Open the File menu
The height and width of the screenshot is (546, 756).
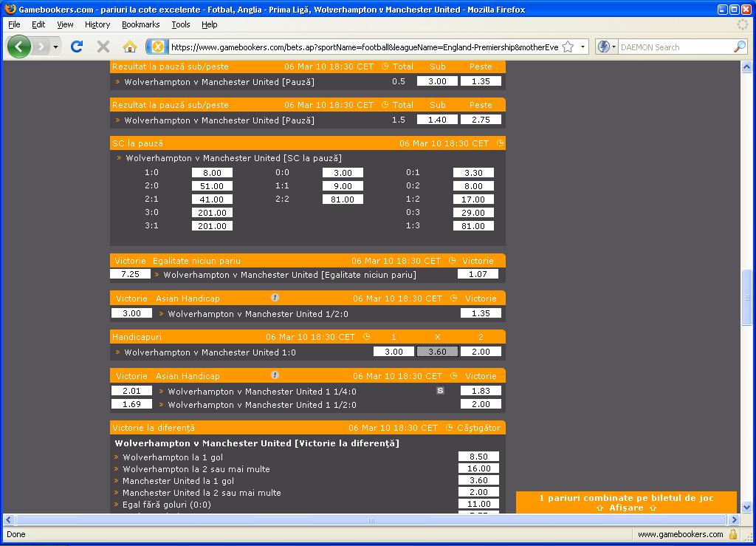tap(14, 24)
